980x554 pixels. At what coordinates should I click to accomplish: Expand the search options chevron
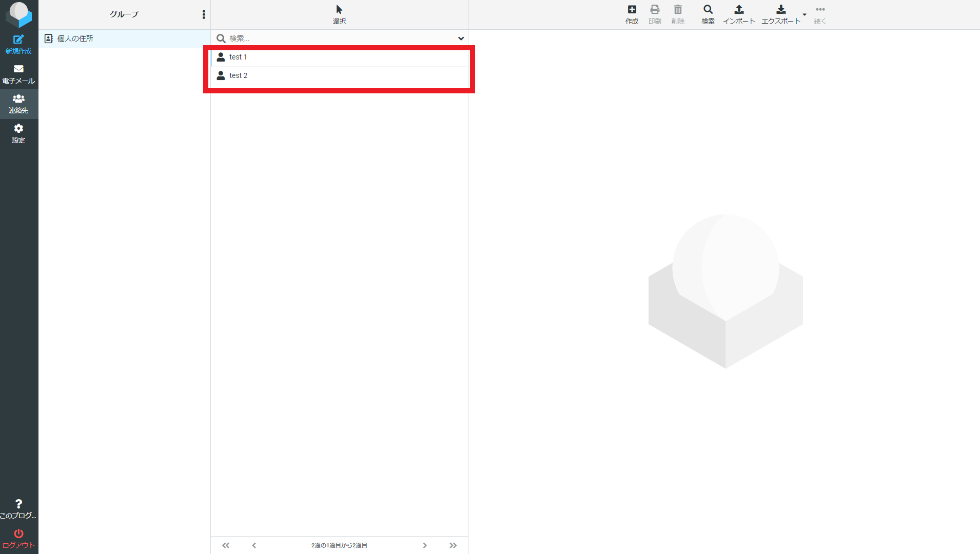[461, 38]
